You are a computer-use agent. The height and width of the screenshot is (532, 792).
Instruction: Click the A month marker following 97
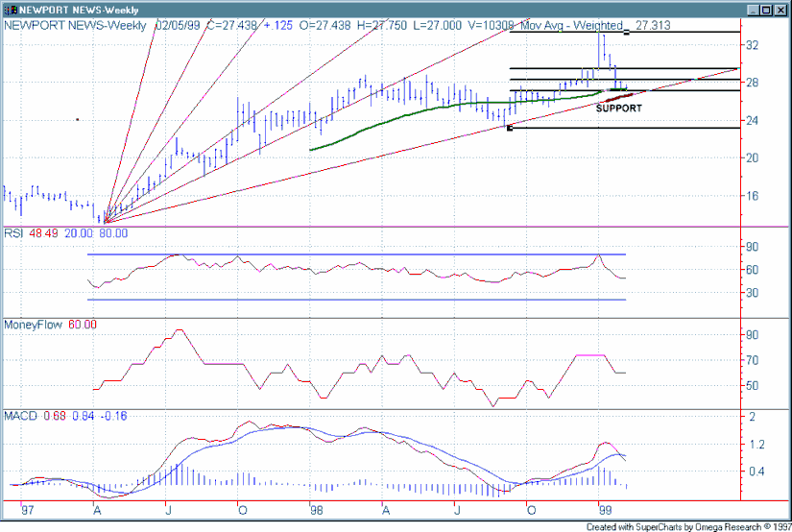click(x=97, y=510)
